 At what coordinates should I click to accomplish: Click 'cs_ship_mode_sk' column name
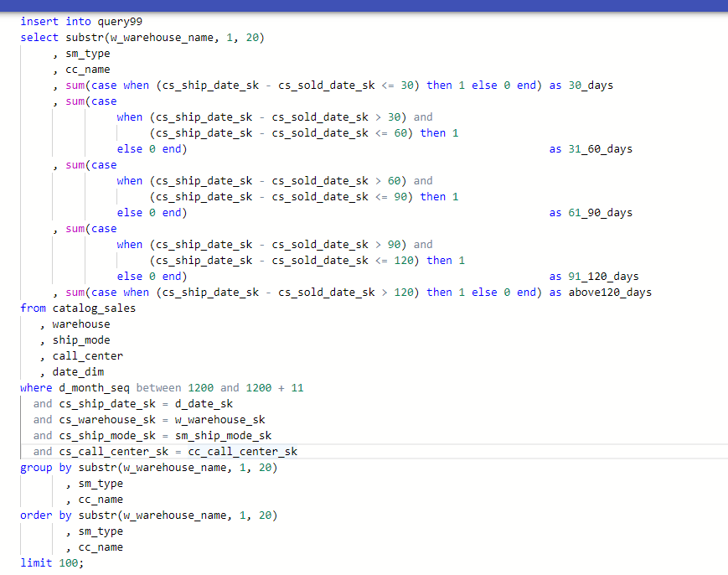pos(107,436)
